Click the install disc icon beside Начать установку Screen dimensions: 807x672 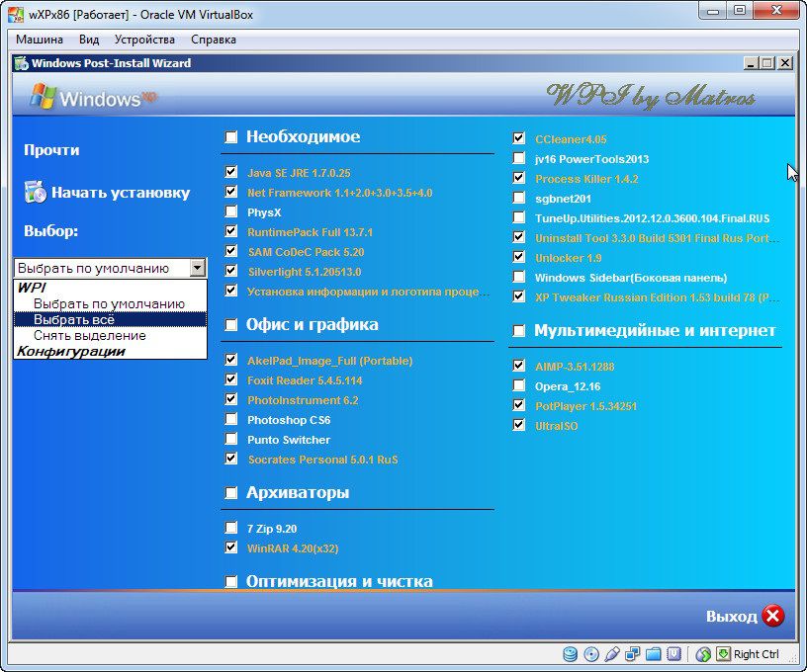click(x=35, y=192)
